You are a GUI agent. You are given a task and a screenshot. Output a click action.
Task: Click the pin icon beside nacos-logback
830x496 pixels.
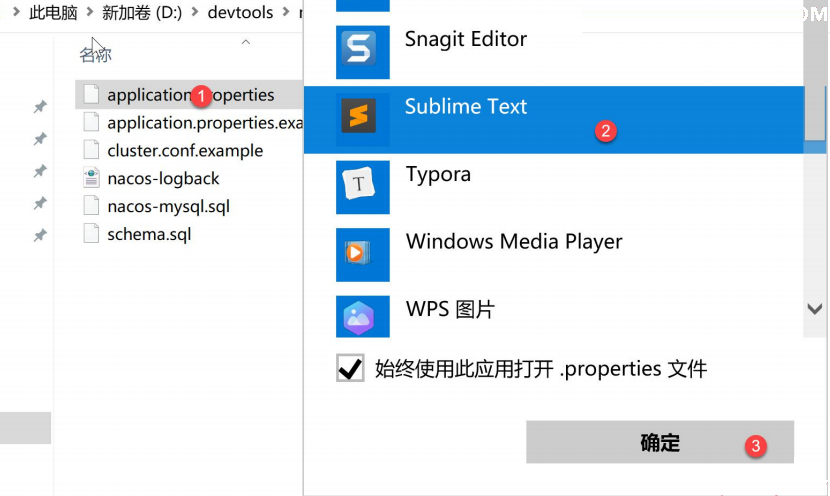pos(40,171)
